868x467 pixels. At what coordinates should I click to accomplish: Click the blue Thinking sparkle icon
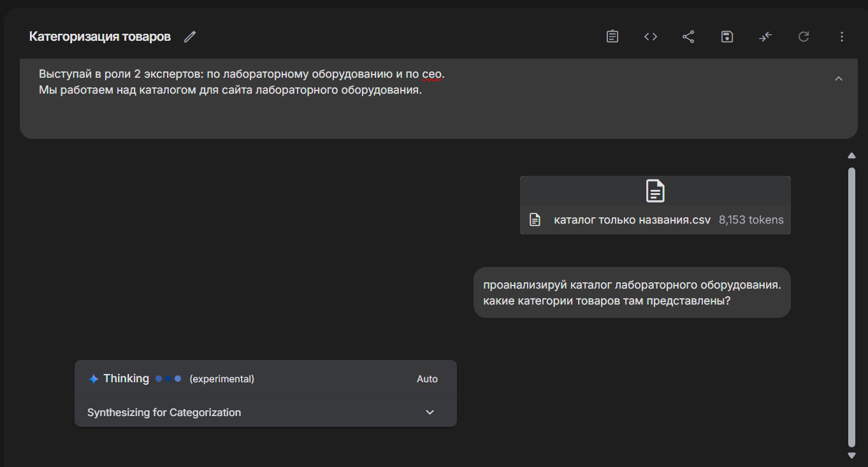[x=94, y=379]
